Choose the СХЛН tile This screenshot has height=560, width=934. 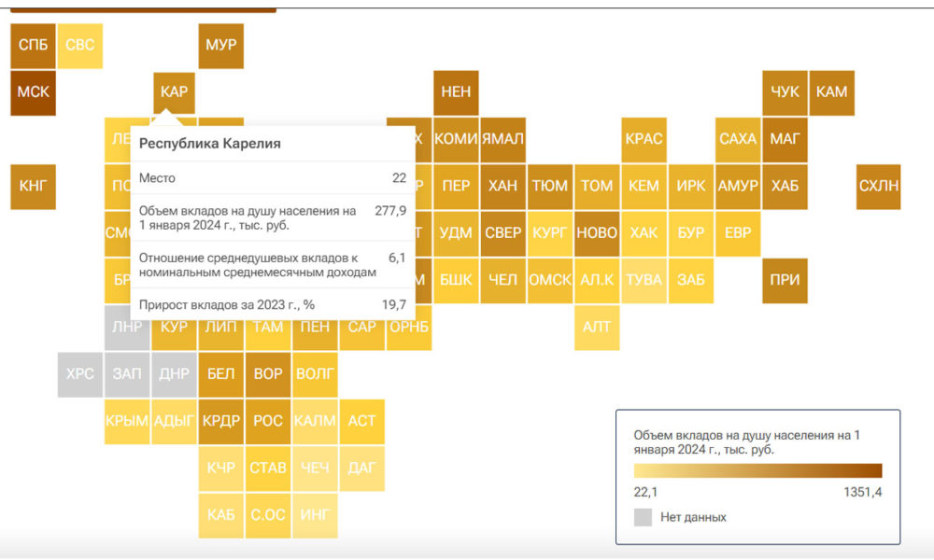(879, 187)
